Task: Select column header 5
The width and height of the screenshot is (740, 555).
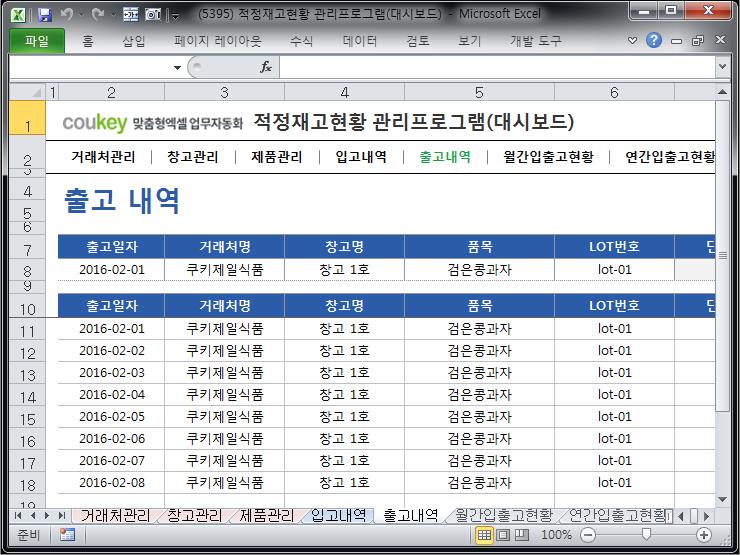Action: tap(479, 92)
